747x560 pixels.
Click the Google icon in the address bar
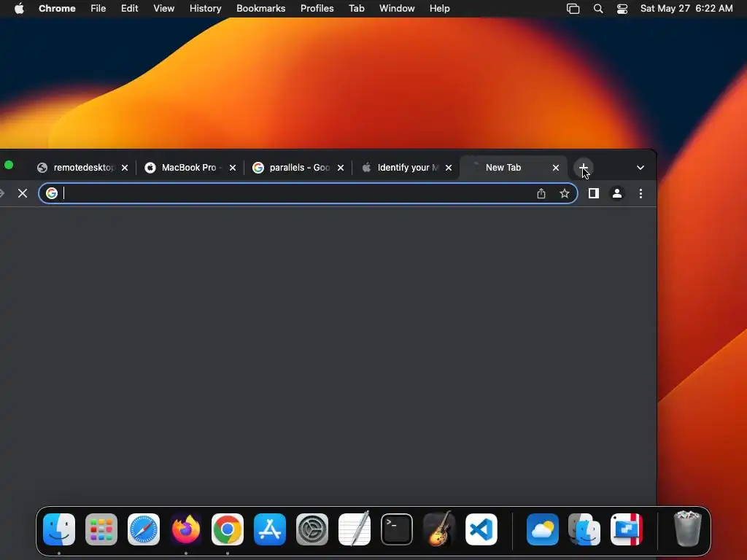click(x=52, y=192)
